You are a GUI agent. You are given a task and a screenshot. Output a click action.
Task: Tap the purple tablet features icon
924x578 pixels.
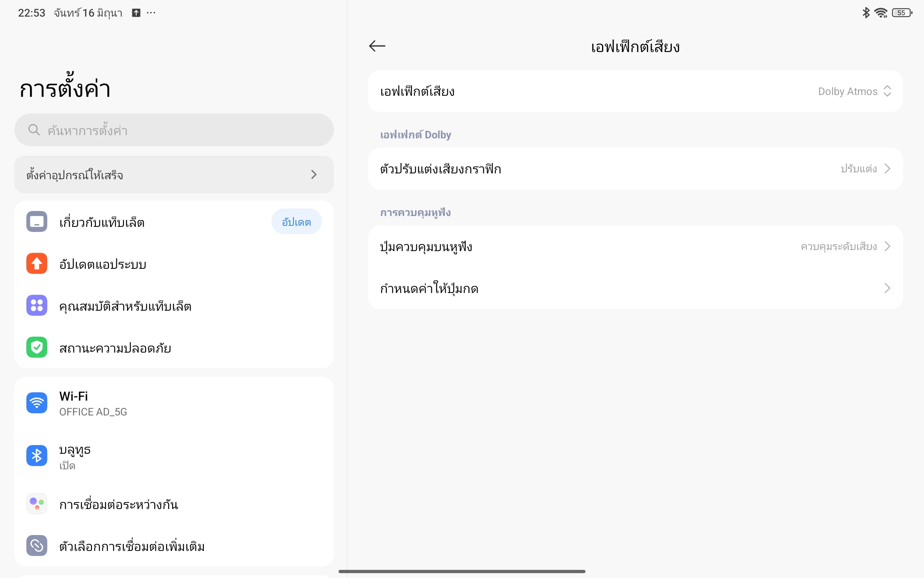coord(37,306)
